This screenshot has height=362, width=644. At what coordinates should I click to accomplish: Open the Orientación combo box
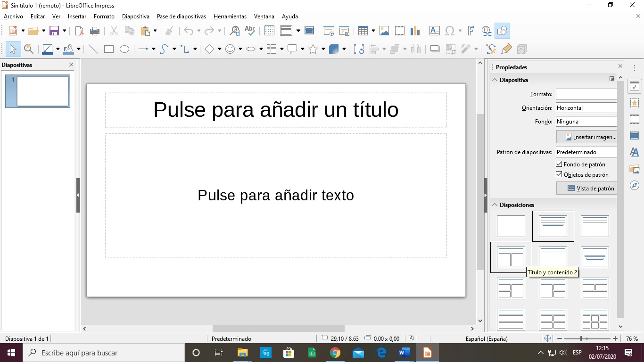(x=586, y=108)
